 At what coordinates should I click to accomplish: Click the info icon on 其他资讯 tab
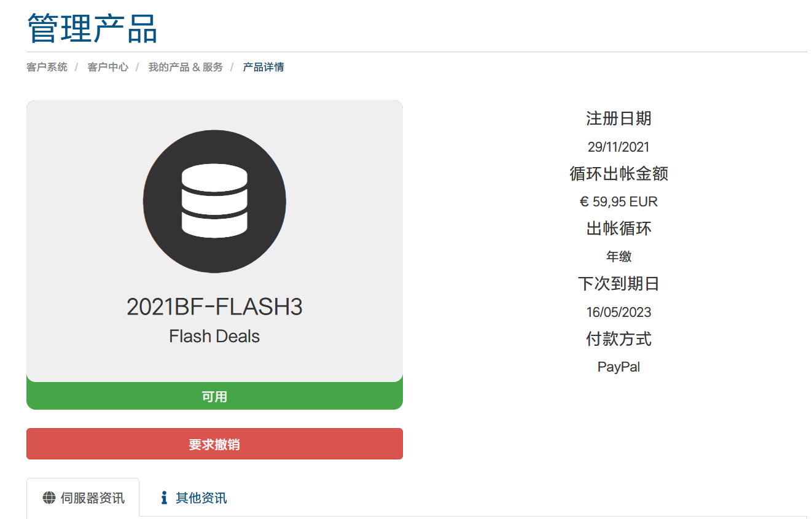click(164, 498)
